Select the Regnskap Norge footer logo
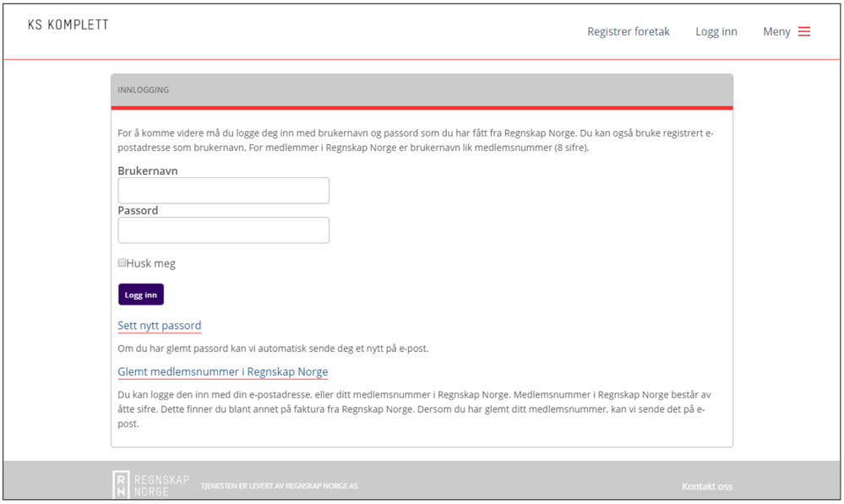The height and width of the screenshot is (504, 844). pos(150,484)
